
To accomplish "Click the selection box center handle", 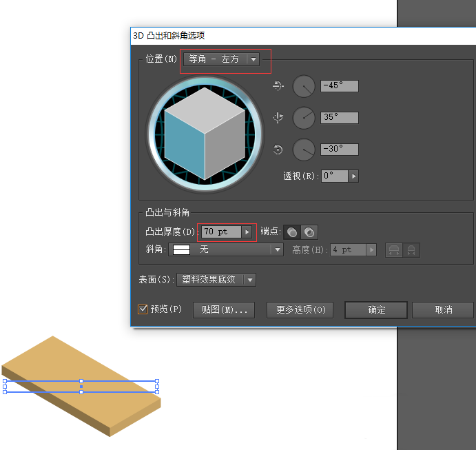I will 81,387.
